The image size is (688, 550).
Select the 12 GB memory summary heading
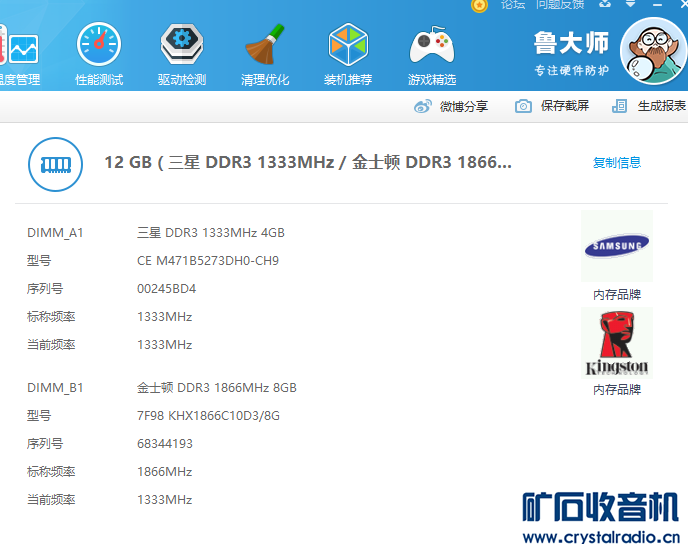tap(308, 162)
